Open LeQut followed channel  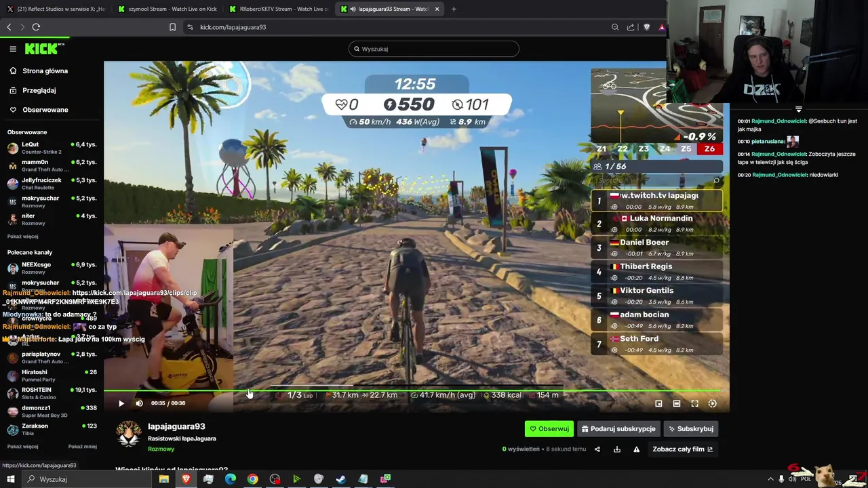pos(52,148)
